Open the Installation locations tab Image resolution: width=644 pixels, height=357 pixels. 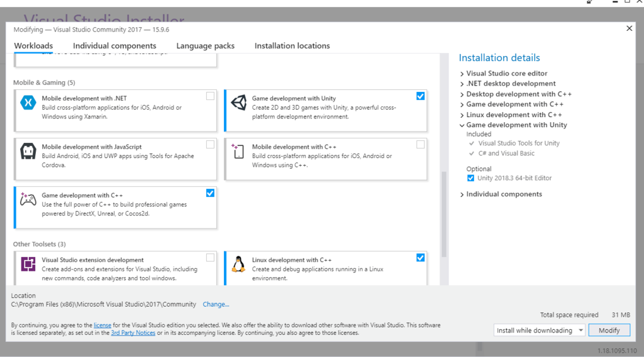coord(292,46)
